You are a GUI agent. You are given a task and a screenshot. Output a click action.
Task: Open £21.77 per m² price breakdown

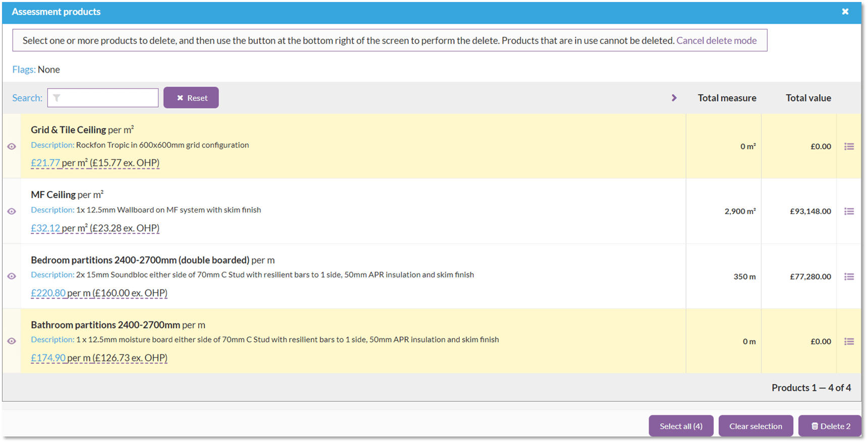tap(45, 163)
